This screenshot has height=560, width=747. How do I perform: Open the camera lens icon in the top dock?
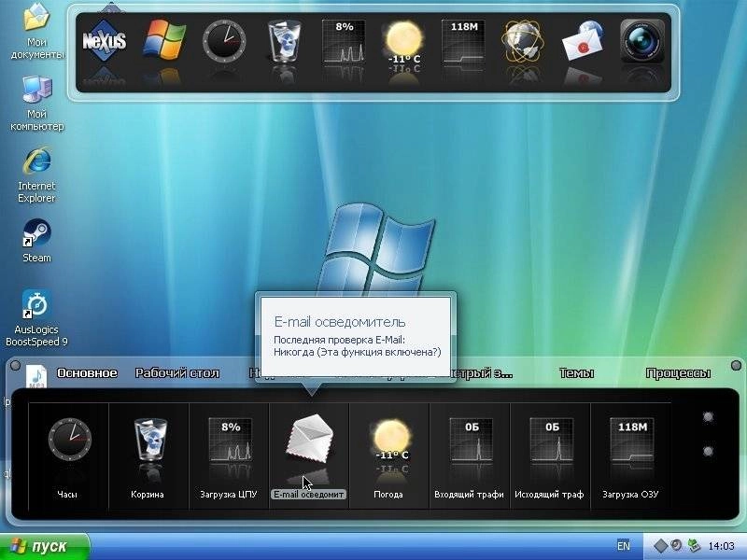(642, 41)
